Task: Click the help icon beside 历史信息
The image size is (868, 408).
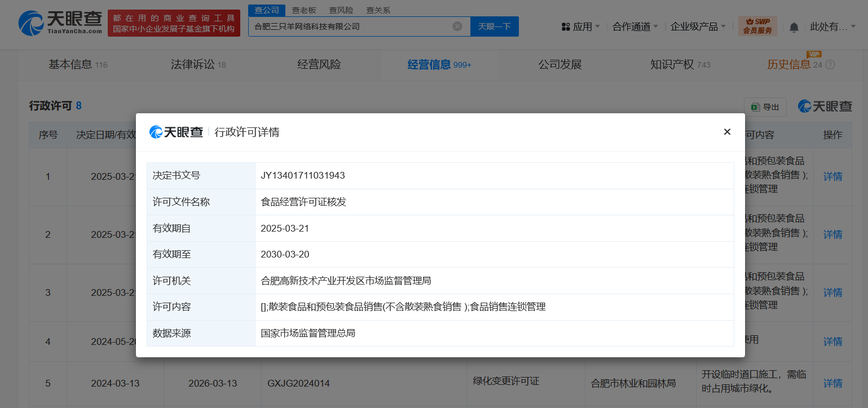Action: pos(830,65)
